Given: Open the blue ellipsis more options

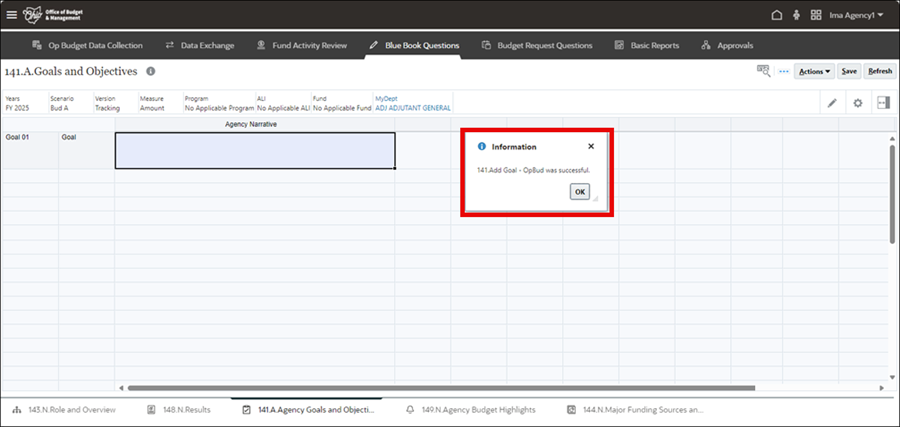Looking at the screenshot, I should coord(783,71).
